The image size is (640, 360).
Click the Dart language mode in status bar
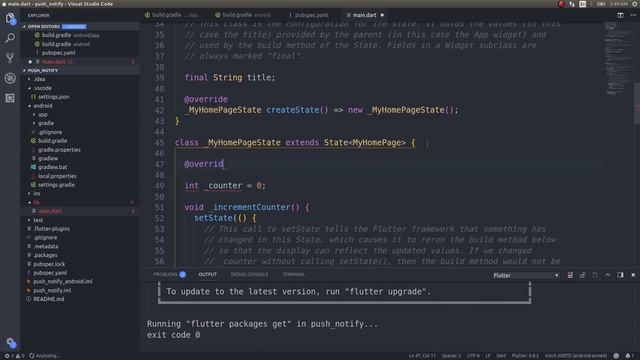501,356
